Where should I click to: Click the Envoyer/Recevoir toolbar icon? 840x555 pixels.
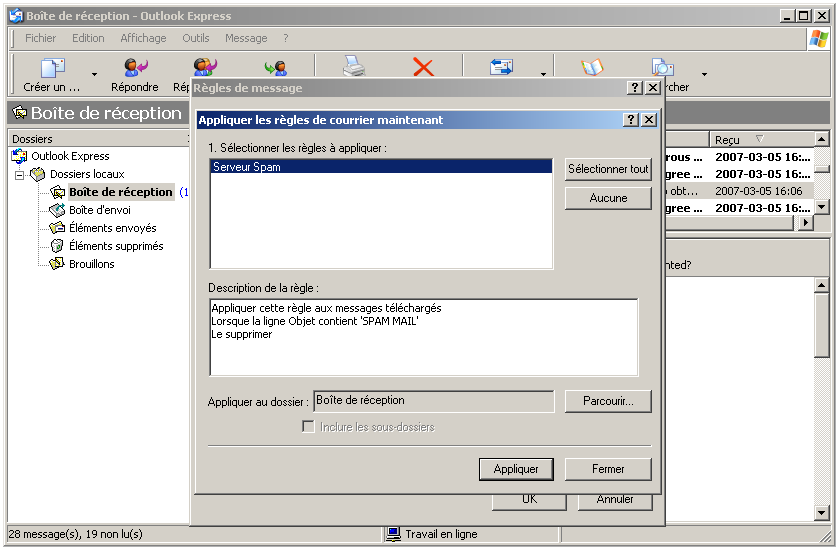(x=501, y=67)
